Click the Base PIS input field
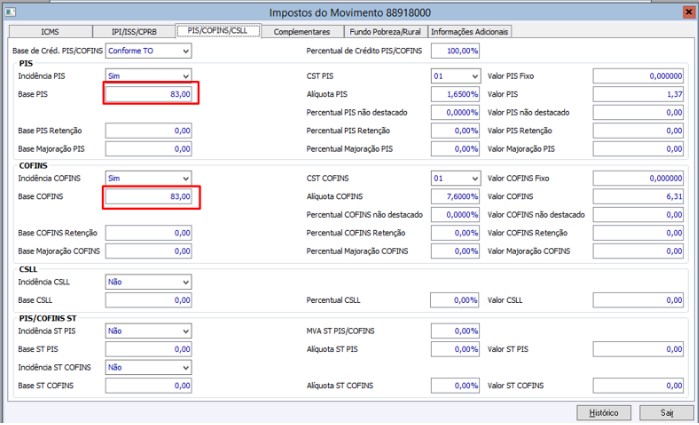This screenshot has width=699, height=425. [148, 94]
